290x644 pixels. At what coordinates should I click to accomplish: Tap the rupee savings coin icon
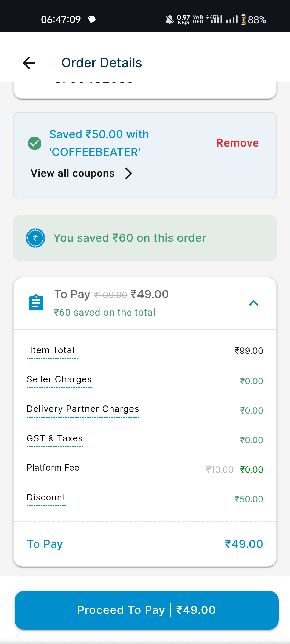pyautogui.click(x=35, y=238)
